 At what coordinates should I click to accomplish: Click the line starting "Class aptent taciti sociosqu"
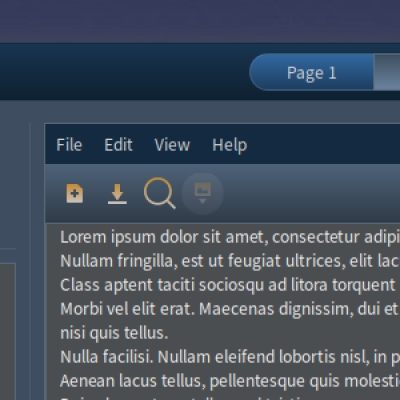(227, 285)
